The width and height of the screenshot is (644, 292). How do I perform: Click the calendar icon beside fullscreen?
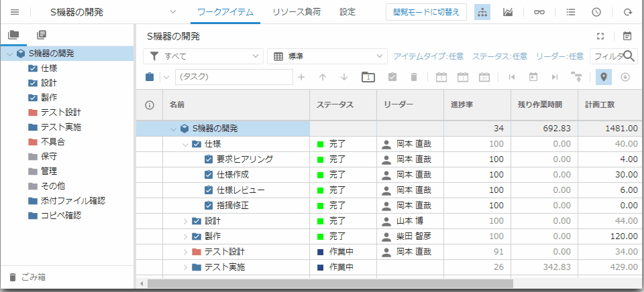pyautogui.click(x=627, y=36)
